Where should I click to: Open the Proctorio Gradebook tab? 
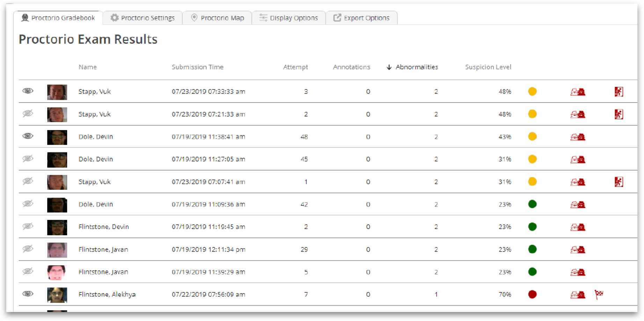click(x=58, y=18)
